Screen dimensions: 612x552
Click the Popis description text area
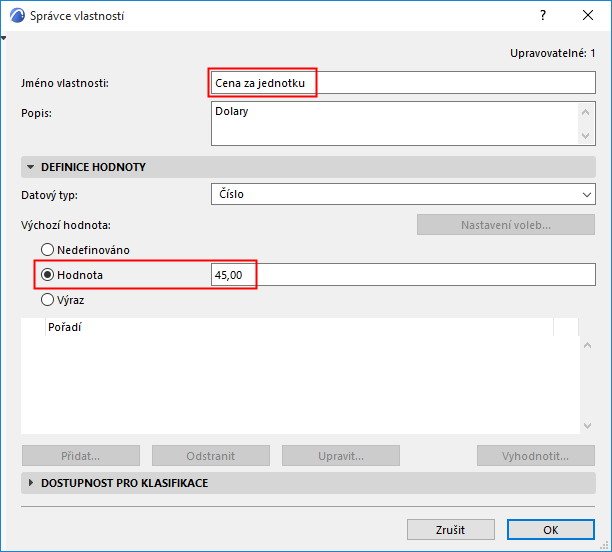tap(390, 124)
